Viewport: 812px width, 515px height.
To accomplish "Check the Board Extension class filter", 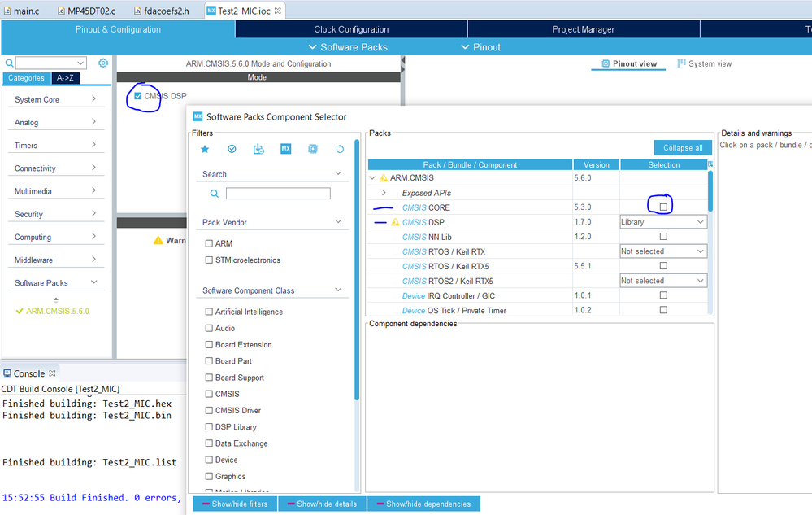I will 209,344.
